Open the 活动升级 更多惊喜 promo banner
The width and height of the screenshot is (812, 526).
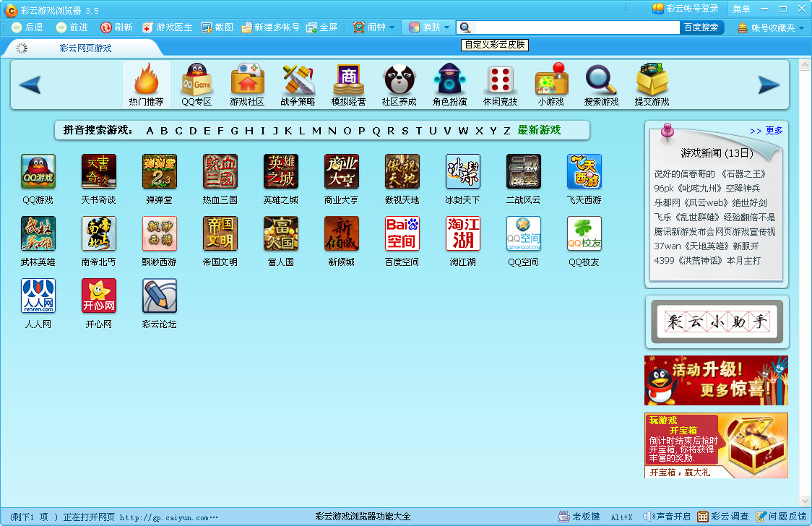pyautogui.click(x=716, y=381)
